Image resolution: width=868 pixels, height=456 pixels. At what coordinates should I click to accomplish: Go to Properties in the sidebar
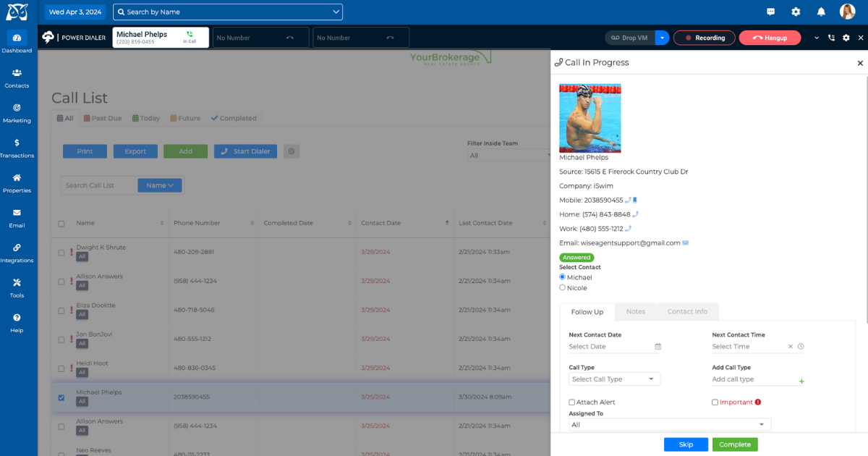coord(17,182)
